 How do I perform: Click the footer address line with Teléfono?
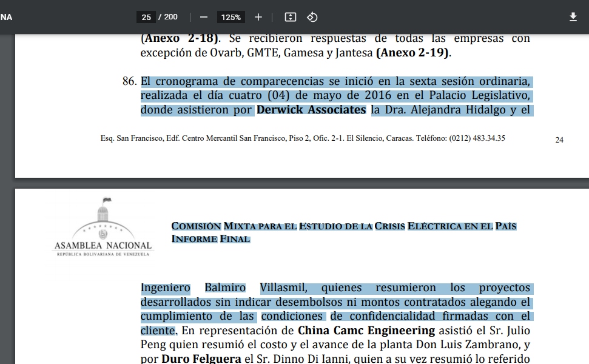click(303, 138)
